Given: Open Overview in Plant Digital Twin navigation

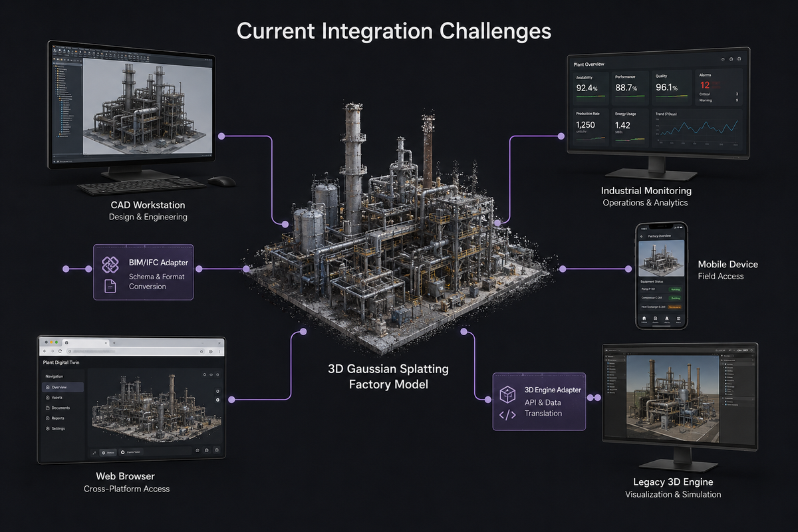Looking at the screenshot, I should click(63, 387).
